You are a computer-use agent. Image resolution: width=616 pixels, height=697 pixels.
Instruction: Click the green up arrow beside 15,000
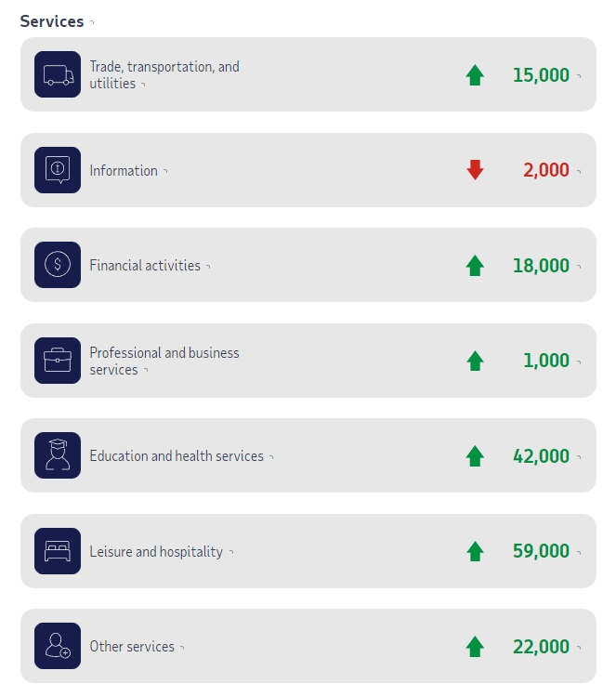click(x=475, y=75)
